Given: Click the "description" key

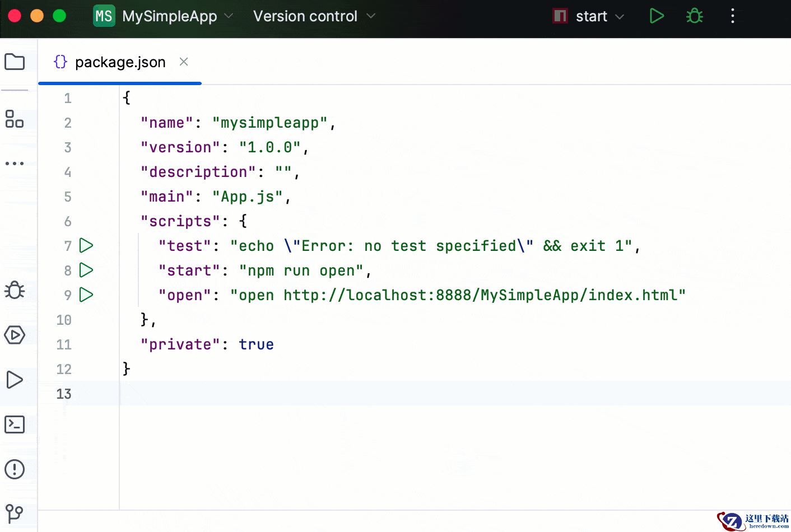Looking at the screenshot, I should (198, 172).
